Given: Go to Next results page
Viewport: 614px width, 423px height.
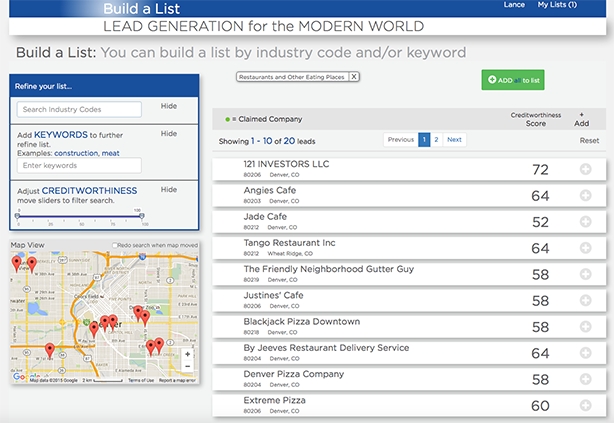Looking at the screenshot, I should 454,139.
